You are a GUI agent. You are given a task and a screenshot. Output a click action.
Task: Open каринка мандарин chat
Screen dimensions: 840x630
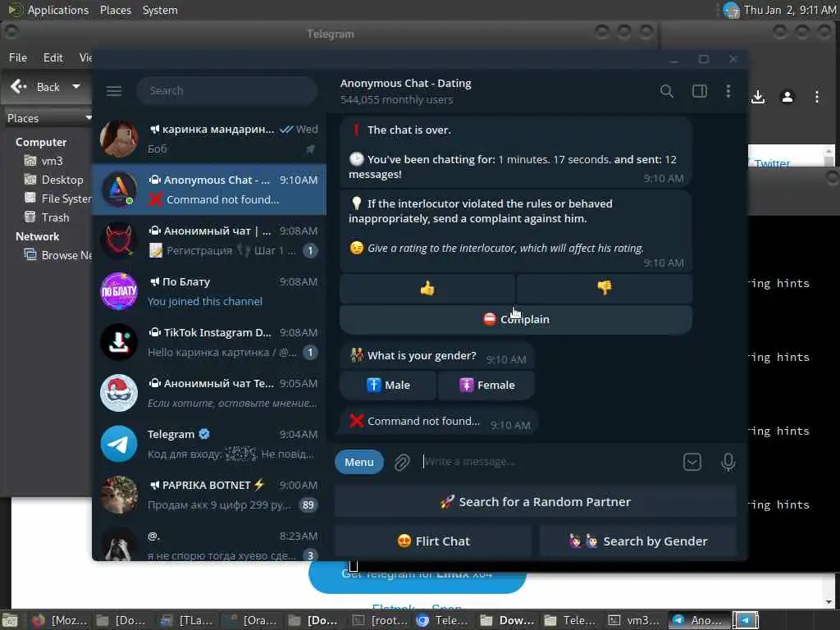point(209,139)
